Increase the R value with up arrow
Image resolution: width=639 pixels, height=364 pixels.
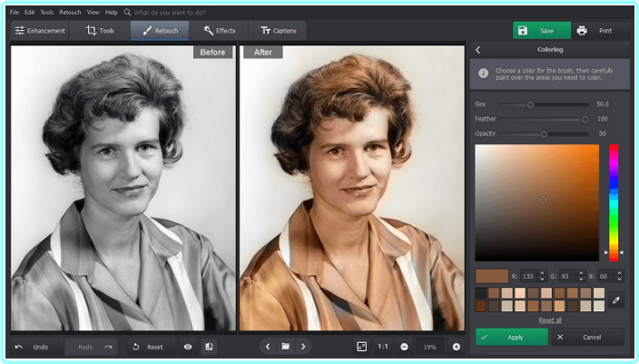542,273
